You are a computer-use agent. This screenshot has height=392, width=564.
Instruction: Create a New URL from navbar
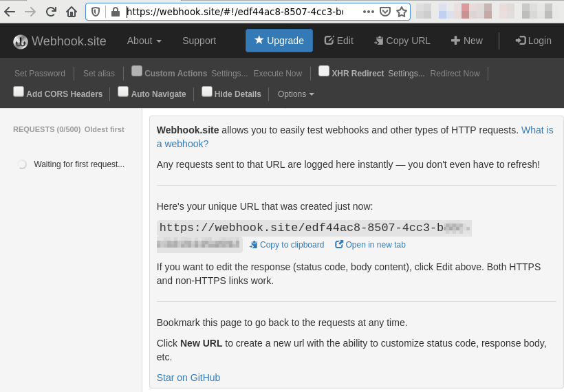click(x=467, y=41)
